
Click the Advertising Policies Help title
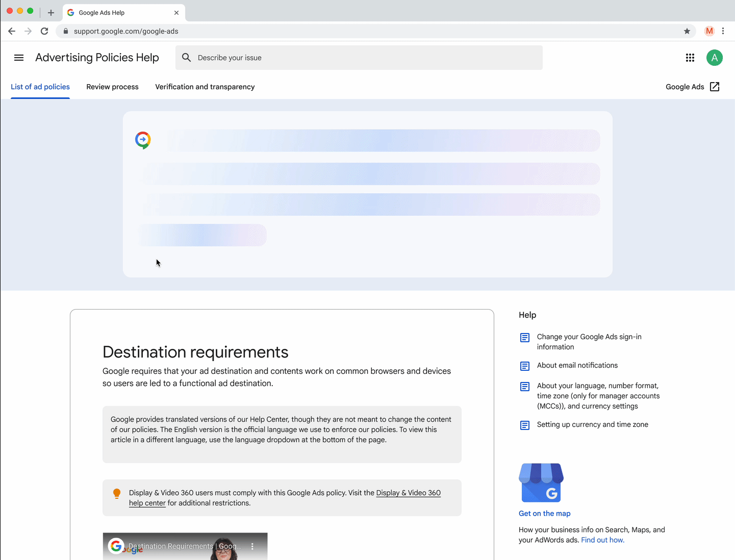click(97, 58)
